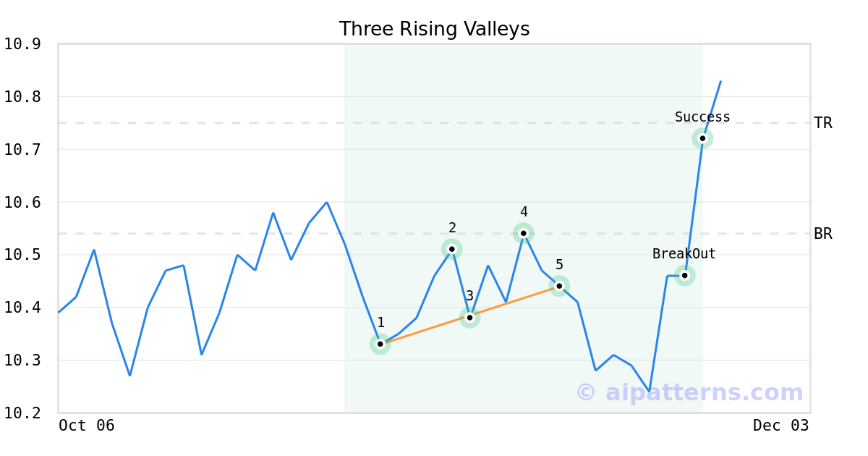Click the second valley marker labeled 3
868x456 pixels.
click(x=469, y=317)
